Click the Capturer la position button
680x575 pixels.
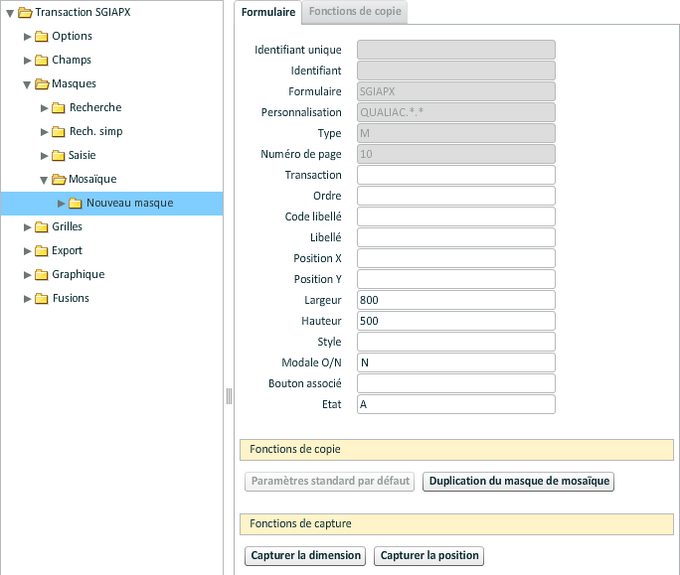click(x=428, y=556)
